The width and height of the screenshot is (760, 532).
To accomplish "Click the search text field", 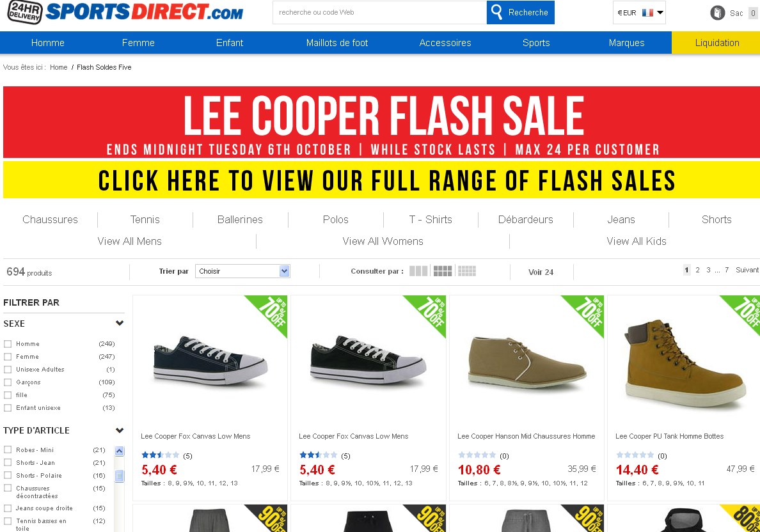I will click(379, 12).
